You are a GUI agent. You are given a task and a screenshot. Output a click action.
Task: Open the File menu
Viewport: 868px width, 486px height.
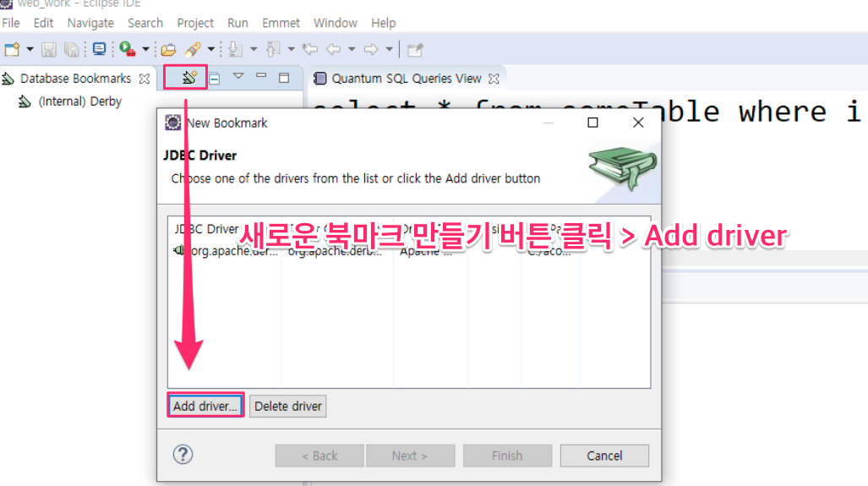pyautogui.click(x=10, y=24)
